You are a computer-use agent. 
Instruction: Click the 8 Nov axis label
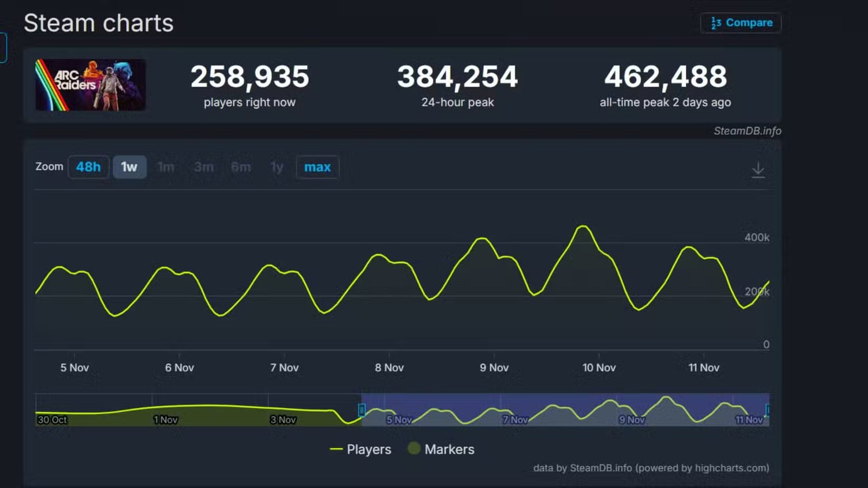point(390,367)
